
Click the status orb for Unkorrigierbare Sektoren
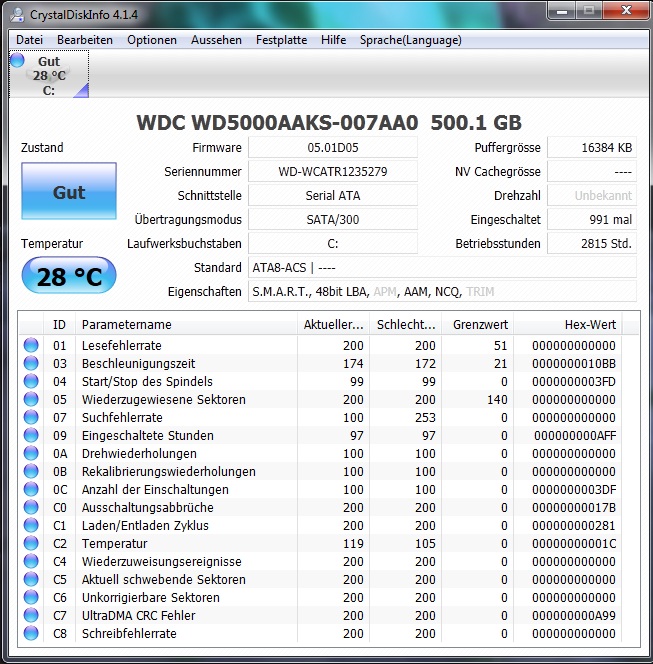click(x=31, y=597)
